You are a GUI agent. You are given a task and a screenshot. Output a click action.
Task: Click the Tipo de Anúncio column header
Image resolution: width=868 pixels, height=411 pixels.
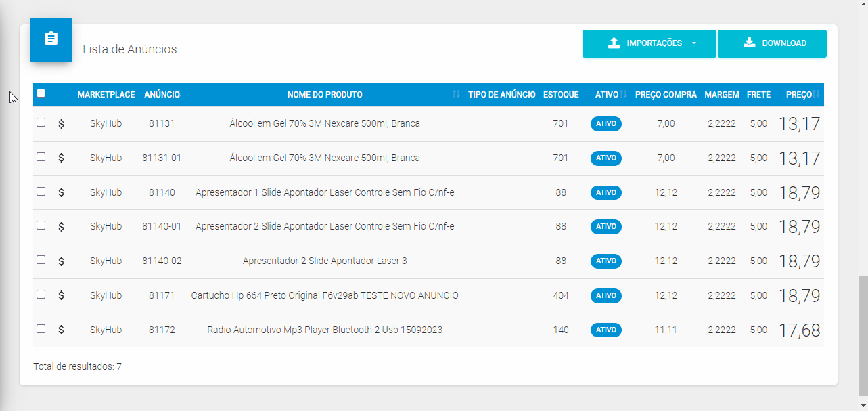[502, 95]
